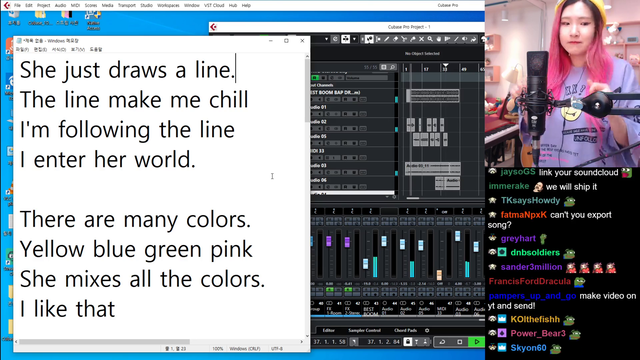Select the Object Selection arrow tool in Cubase
The image size is (640, 360).
point(369,39)
